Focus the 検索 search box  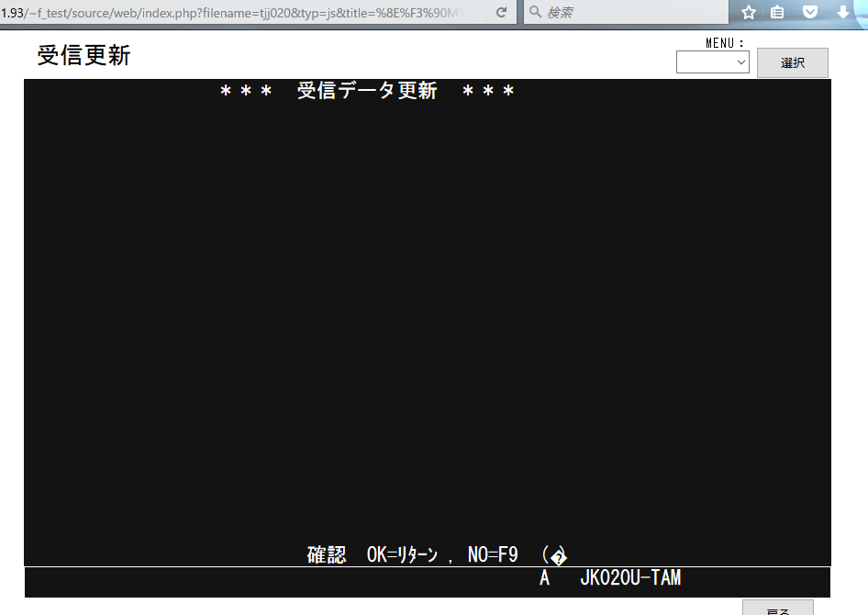pos(633,12)
